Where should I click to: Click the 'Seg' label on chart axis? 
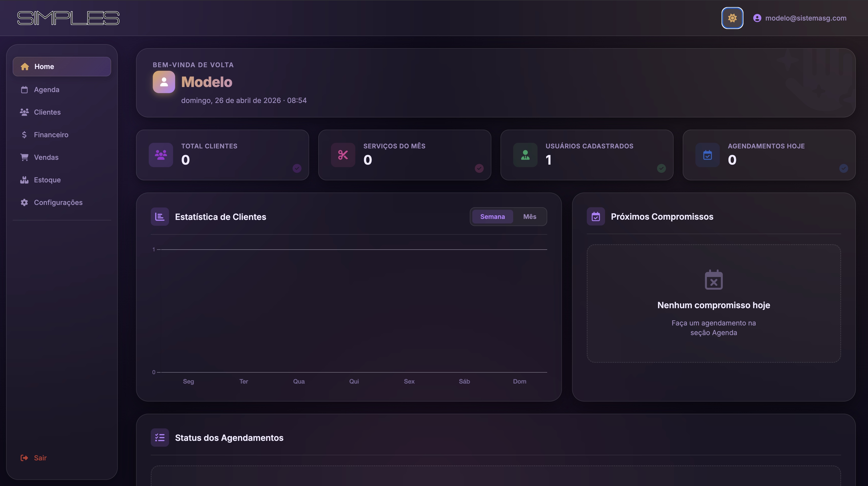pyautogui.click(x=188, y=381)
